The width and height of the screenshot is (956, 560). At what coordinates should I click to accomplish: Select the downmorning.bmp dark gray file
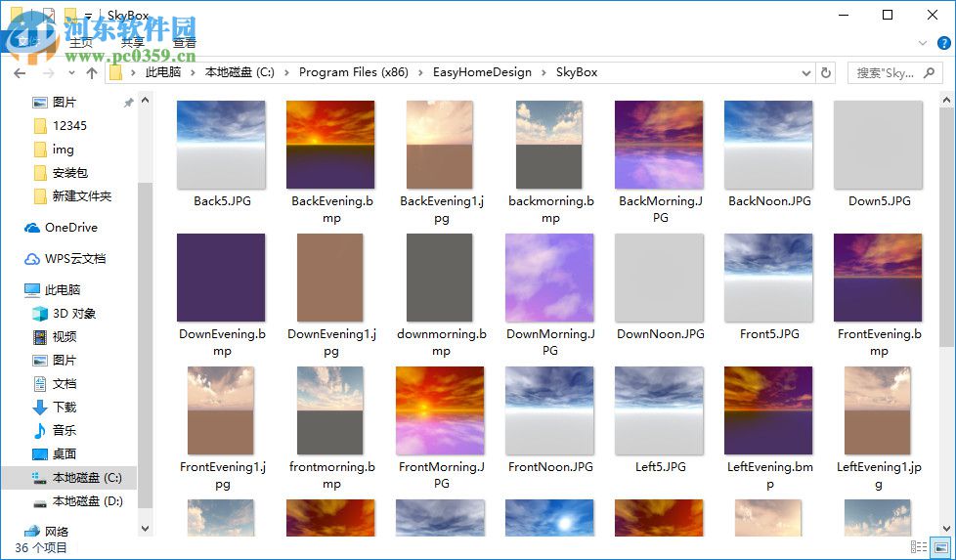coord(440,278)
